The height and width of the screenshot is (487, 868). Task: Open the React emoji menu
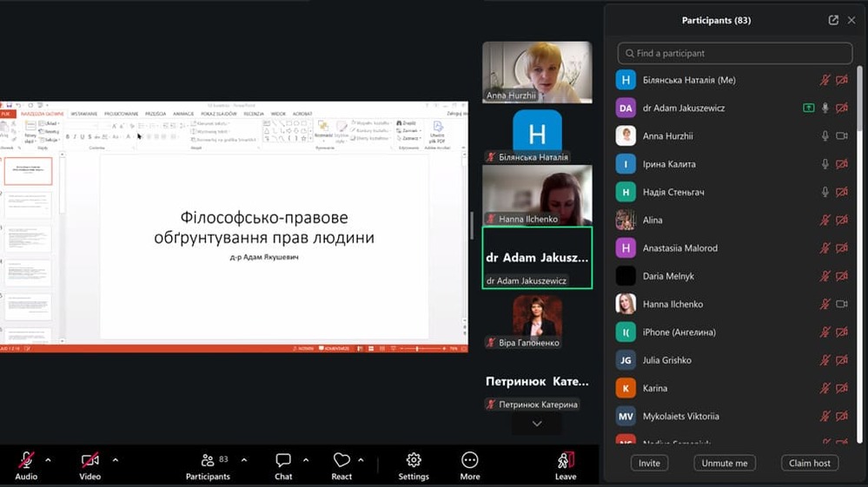pos(341,460)
